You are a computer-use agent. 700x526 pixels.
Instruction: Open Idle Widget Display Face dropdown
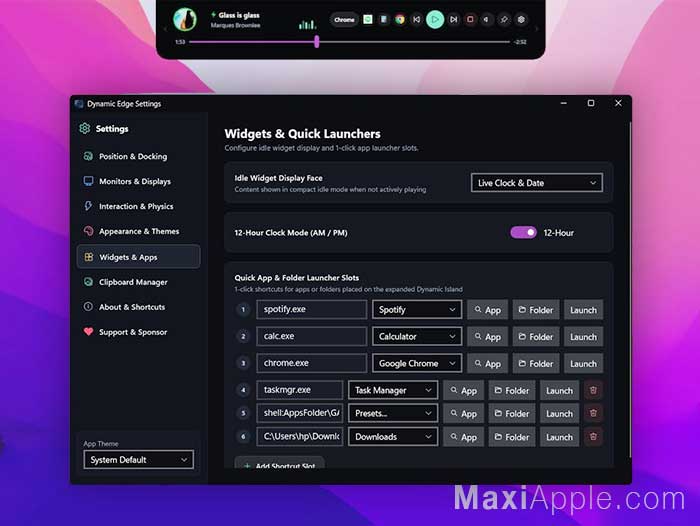[x=537, y=183]
